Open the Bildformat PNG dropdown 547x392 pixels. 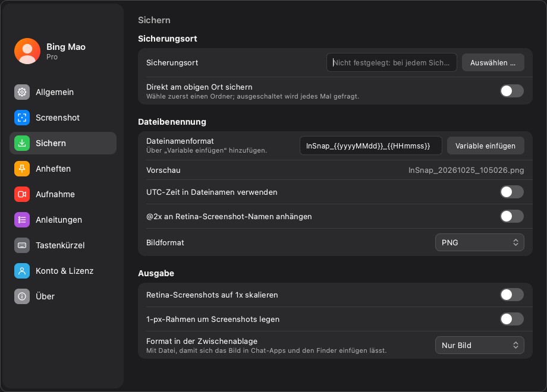480,242
